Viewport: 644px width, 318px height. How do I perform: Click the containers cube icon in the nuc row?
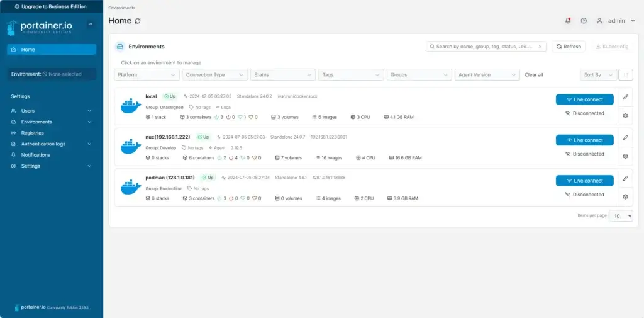[x=185, y=158]
